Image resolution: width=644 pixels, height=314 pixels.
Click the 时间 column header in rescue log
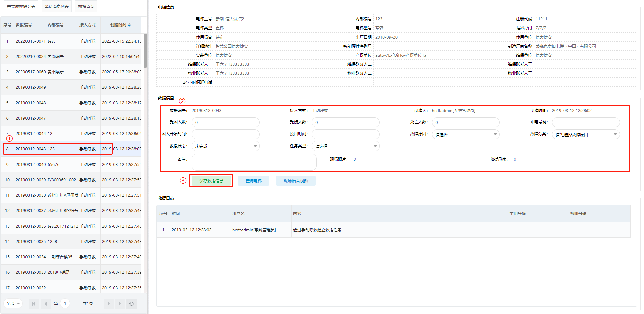(201, 214)
